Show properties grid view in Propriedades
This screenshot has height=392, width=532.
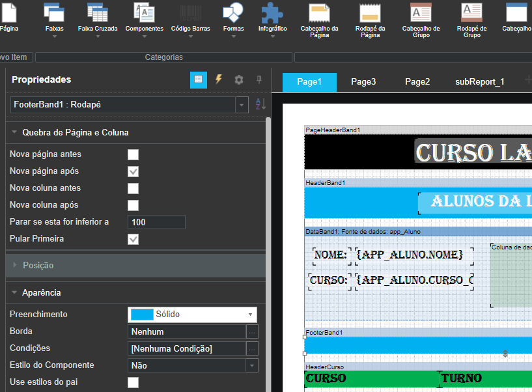click(x=199, y=79)
